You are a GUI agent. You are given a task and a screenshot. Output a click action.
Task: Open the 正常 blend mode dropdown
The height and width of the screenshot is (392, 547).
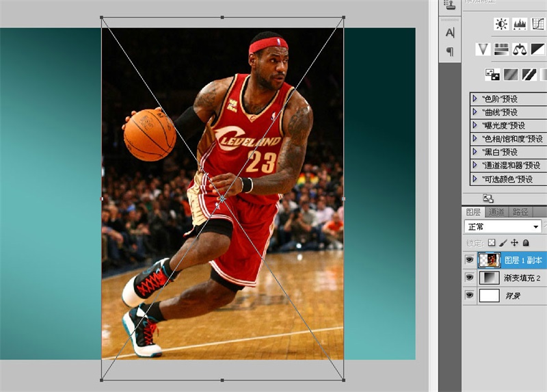point(503,226)
